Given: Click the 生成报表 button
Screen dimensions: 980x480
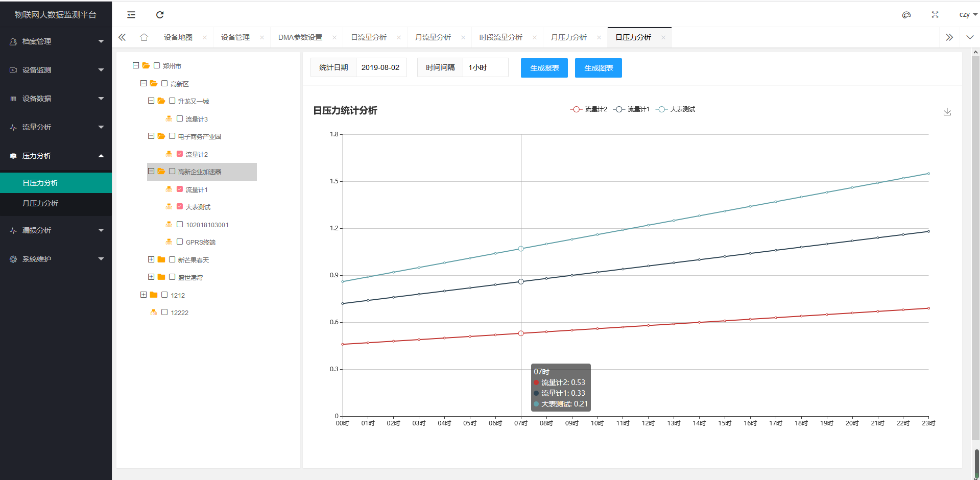Looking at the screenshot, I should (544, 68).
